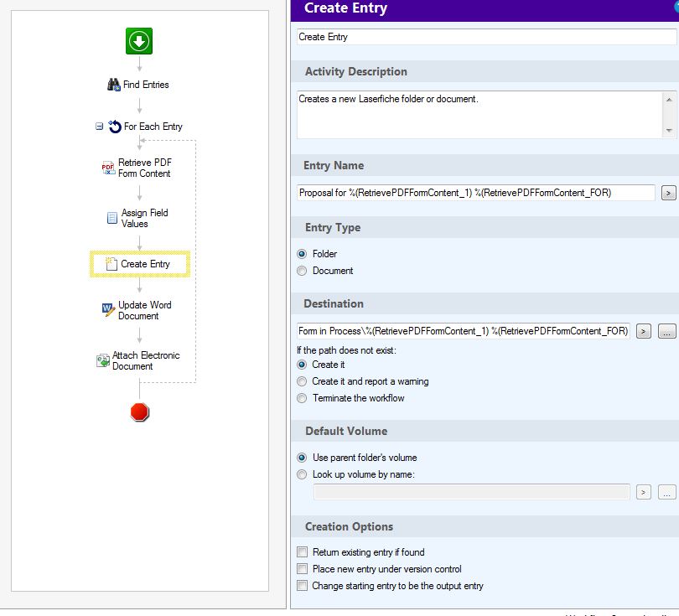679x616 pixels.
Task: Click the red stop end icon
Action: point(140,412)
